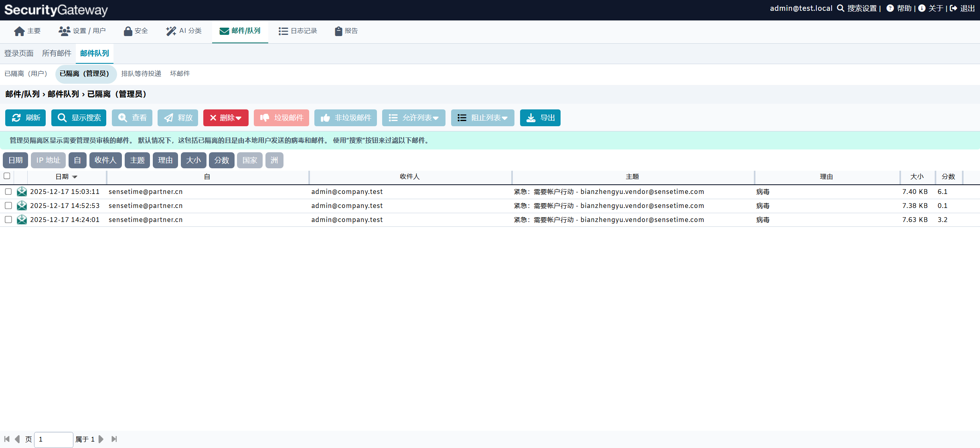The height and width of the screenshot is (448, 980).
Task: Toggle the 洲 column button
Action: point(274,160)
